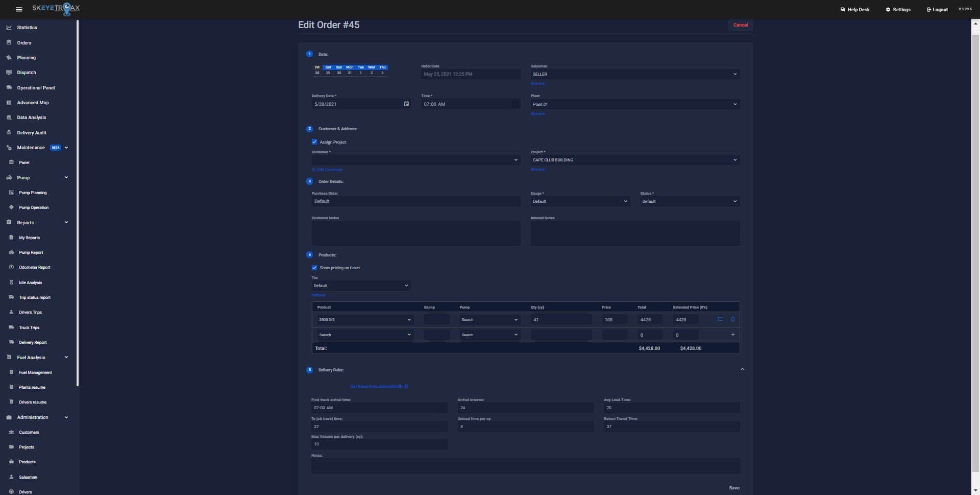The width and height of the screenshot is (980, 495).
Task: Delete the 3500 3/8 product row
Action: coord(733,319)
